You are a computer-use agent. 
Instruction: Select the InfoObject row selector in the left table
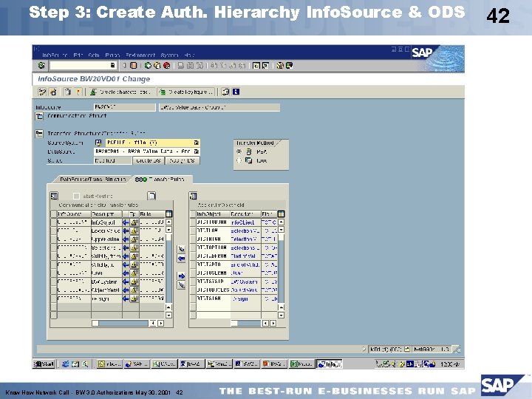click(x=54, y=222)
